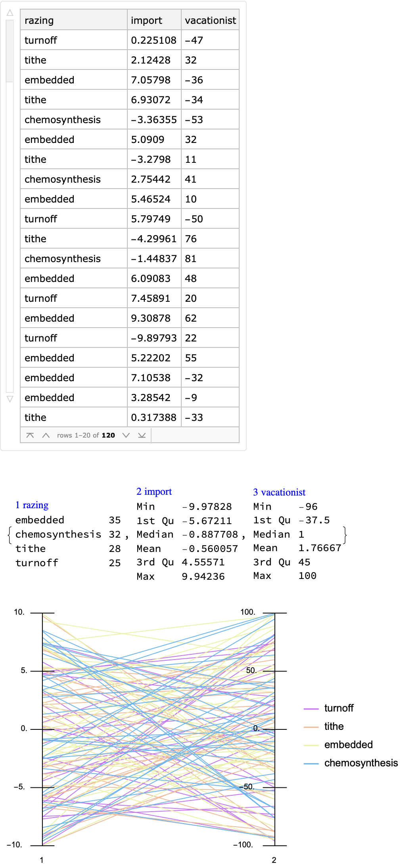Image resolution: width=403 pixels, height=868 pixels.
Task: Select the 'razing' column header
Action: coord(73,20)
